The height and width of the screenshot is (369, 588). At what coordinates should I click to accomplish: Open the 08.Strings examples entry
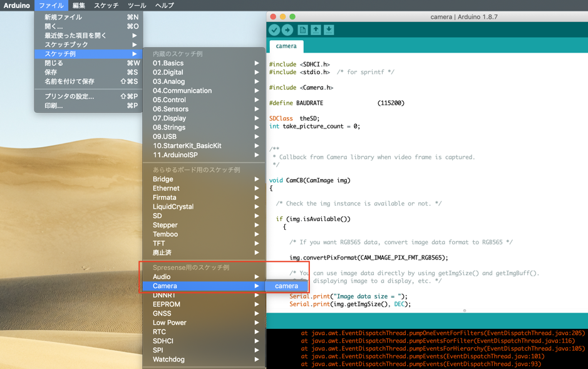click(204, 127)
